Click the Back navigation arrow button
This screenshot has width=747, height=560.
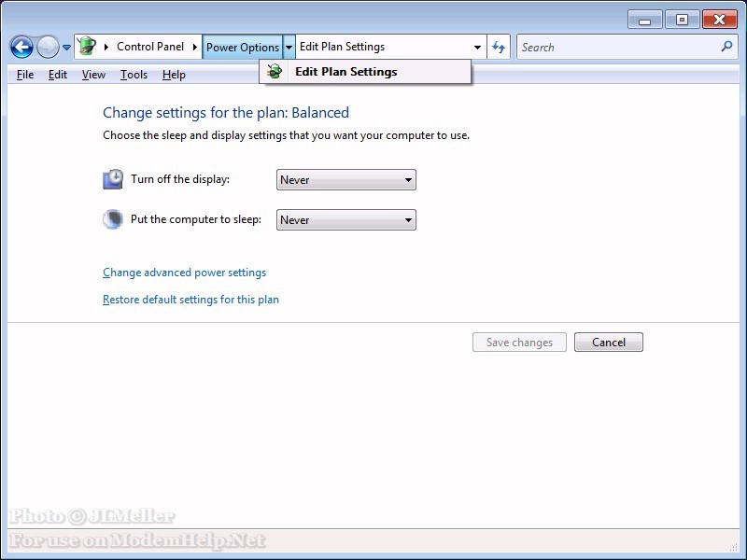pyautogui.click(x=21, y=47)
